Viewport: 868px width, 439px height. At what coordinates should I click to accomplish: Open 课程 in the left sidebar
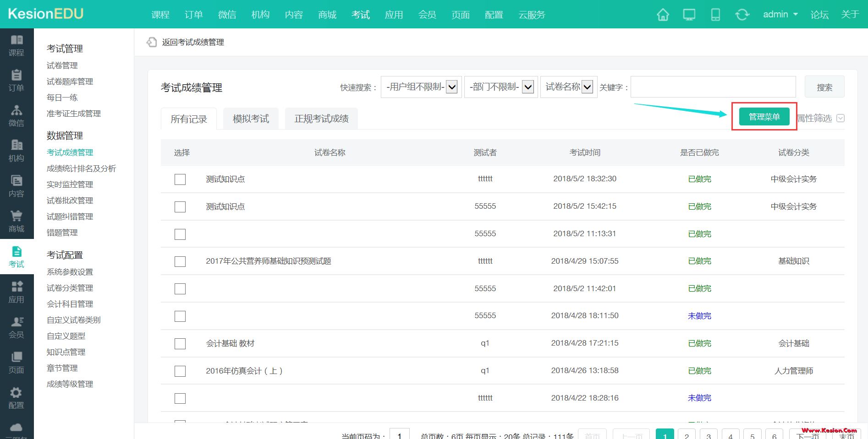click(16, 46)
